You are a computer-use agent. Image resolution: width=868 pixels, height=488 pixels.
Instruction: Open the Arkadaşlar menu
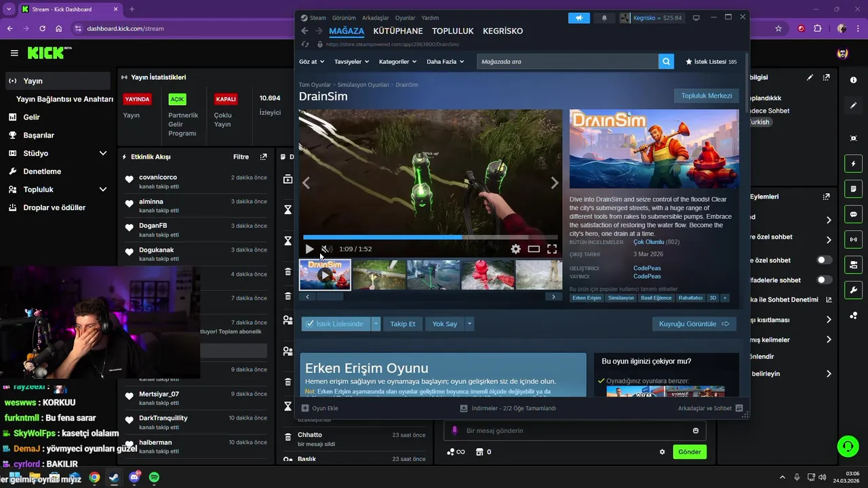click(x=376, y=18)
